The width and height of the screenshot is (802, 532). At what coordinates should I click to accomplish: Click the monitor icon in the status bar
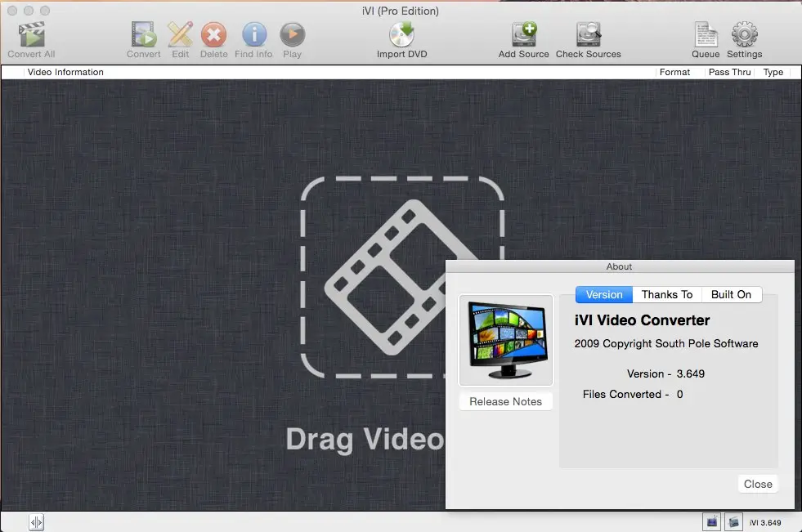711,522
